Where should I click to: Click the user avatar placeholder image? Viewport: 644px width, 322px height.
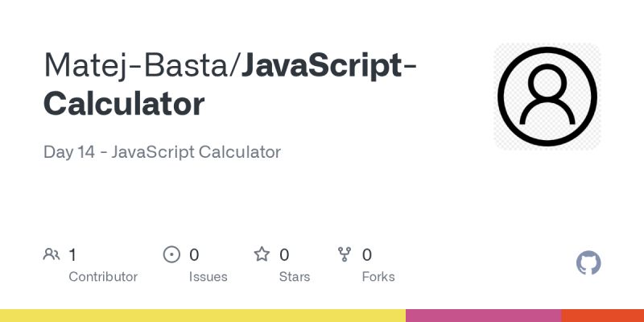click(547, 97)
